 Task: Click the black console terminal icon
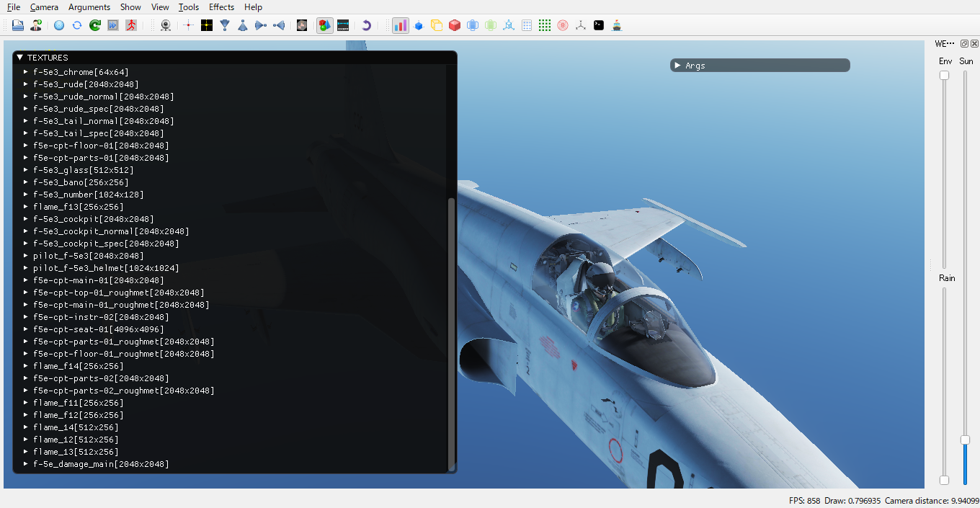(599, 25)
